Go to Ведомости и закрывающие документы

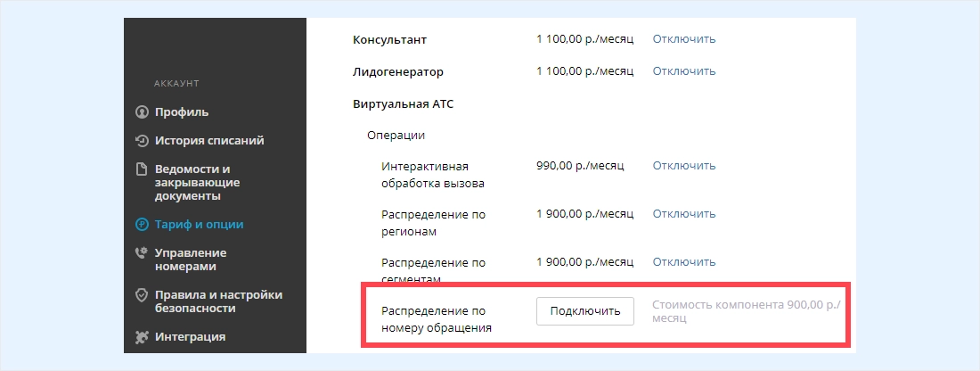(x=198, y=183)
